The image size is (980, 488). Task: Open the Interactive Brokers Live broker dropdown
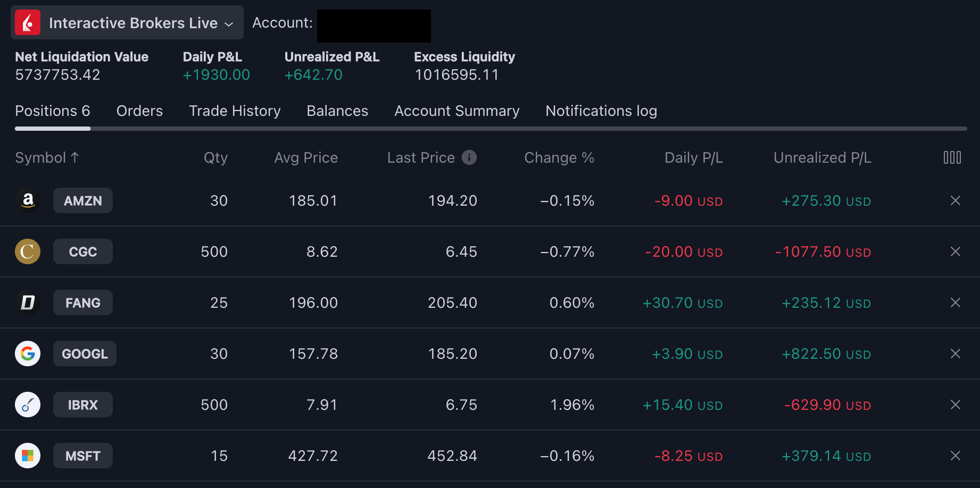[127, 23]
